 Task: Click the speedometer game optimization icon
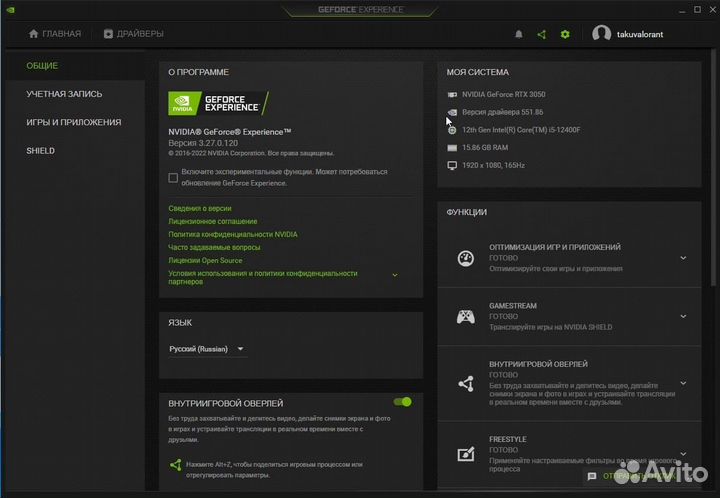466,258
